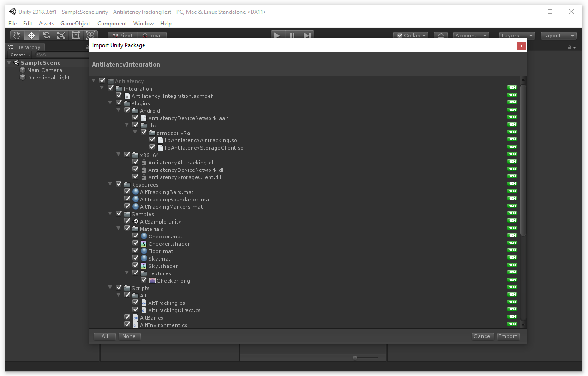Open the Component menu
Image resolution: width=588 pixels, height=376 pixels.
tap(112, 24)
